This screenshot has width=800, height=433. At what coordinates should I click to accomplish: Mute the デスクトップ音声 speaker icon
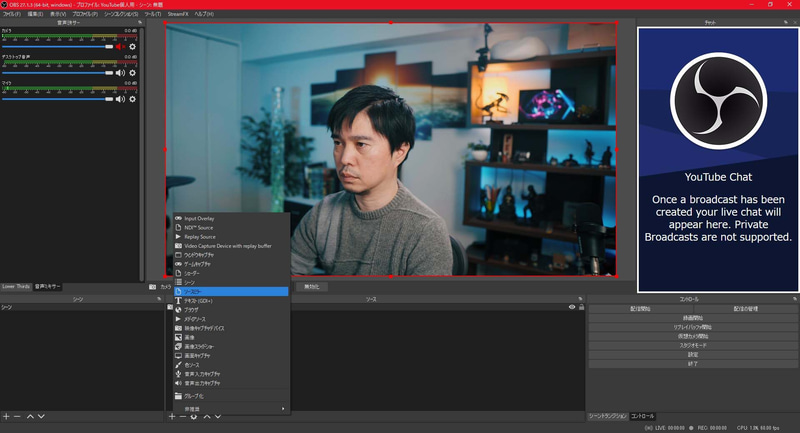coord(120,73)
